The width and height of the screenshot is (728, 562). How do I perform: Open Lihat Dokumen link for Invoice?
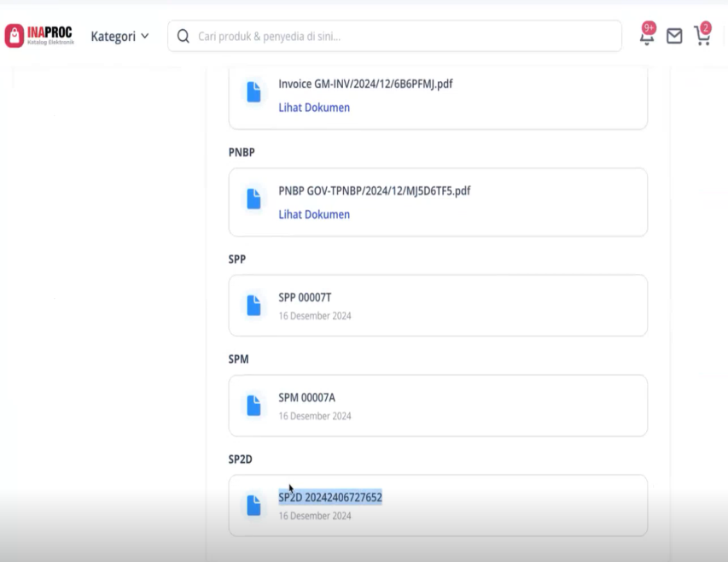coord(314,108)
